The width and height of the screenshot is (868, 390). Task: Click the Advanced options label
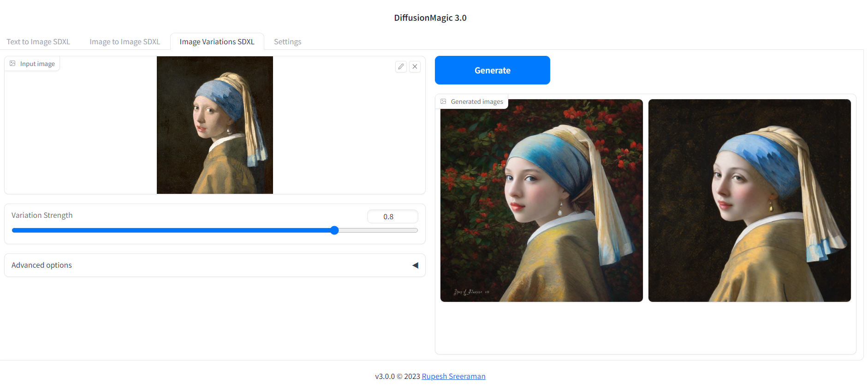42,265
